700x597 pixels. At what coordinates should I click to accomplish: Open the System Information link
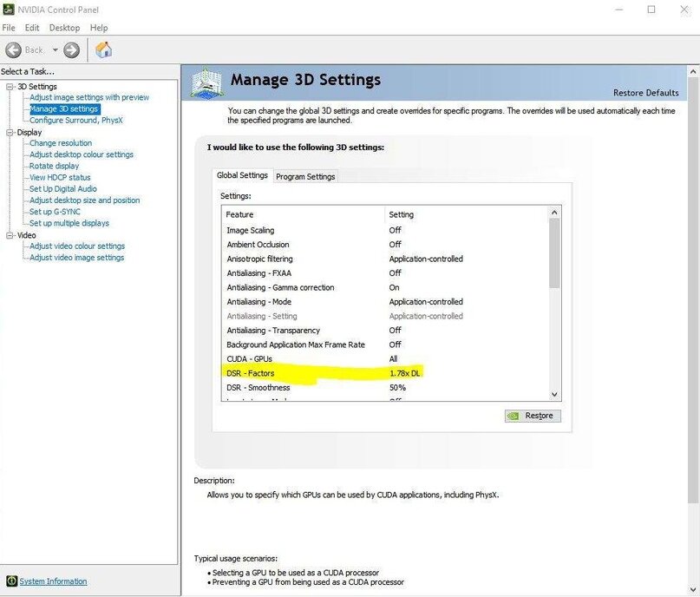pyautogui.click(x=53, y=581)
